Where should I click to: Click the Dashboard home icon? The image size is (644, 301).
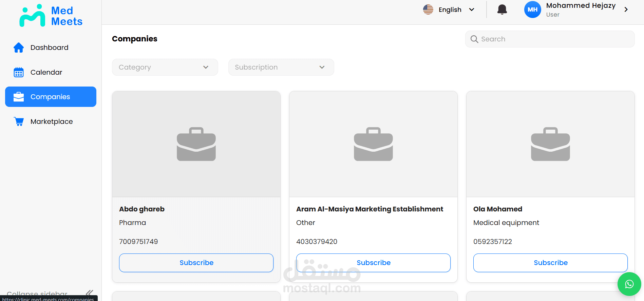[19, 48]
